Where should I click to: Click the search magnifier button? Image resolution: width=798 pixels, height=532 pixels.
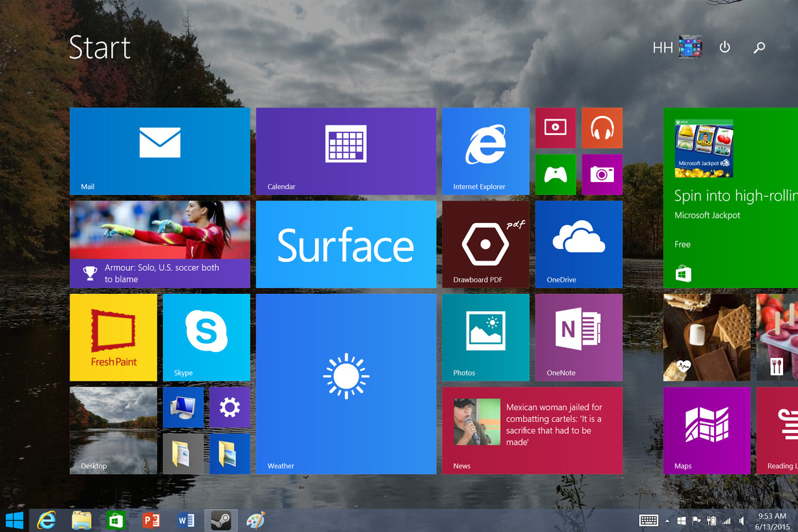759,47
